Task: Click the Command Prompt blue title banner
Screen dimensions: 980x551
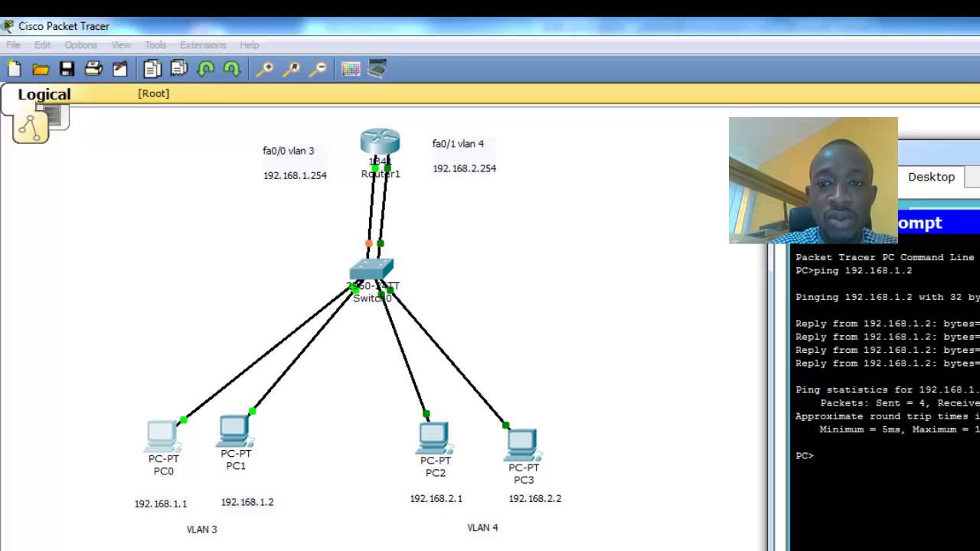Action: tap(939, 222)
